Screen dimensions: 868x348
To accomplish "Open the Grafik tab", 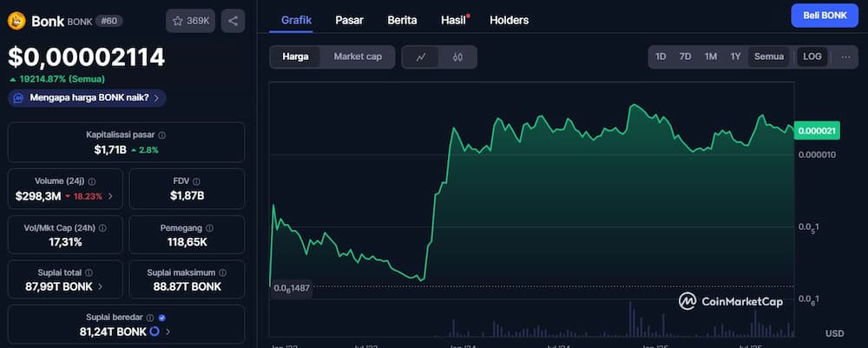I will pos(296,21).
